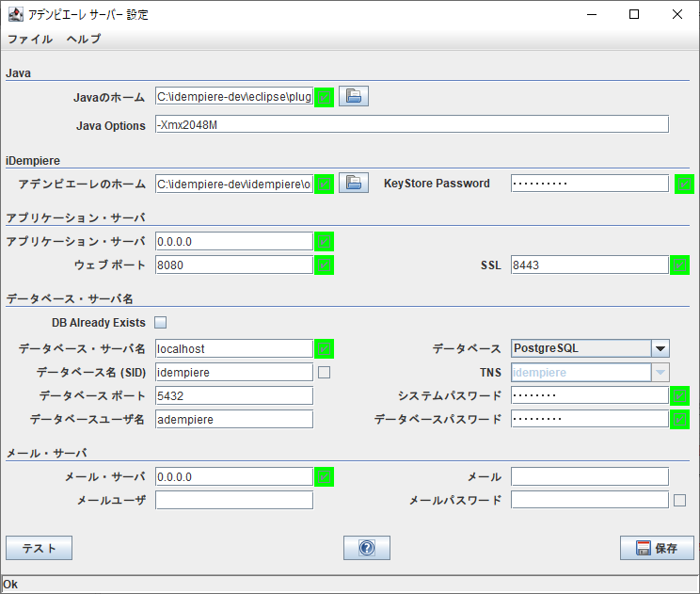This screenshot has height=594, width=700.
Task: Click the テスト button
Action: tap(39, 548)
